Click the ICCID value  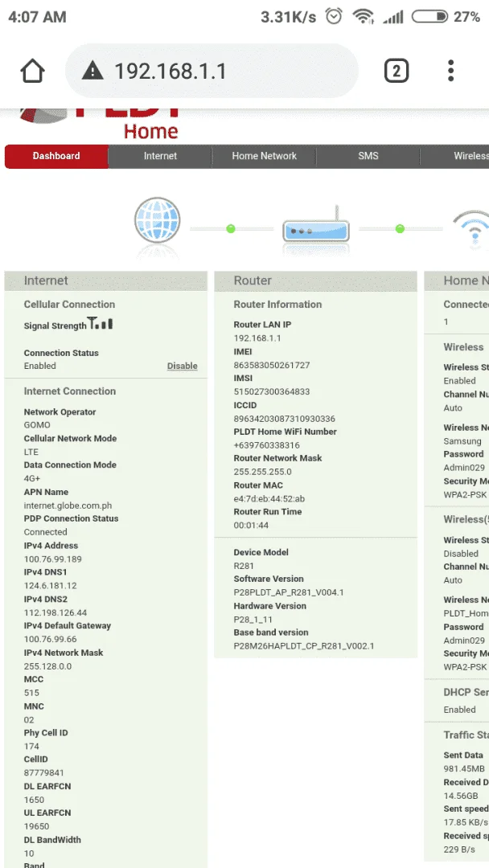[285, 419]
